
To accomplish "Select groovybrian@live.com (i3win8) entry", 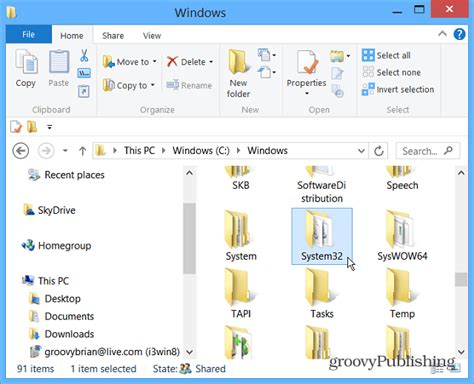I will pos(105,352).
